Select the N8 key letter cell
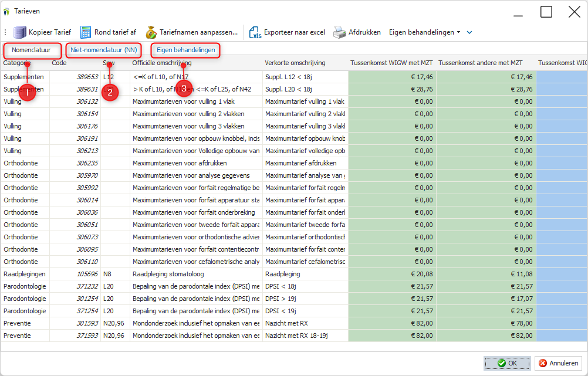The height and width of the screenshot is (376, 588). pos(116,274)
